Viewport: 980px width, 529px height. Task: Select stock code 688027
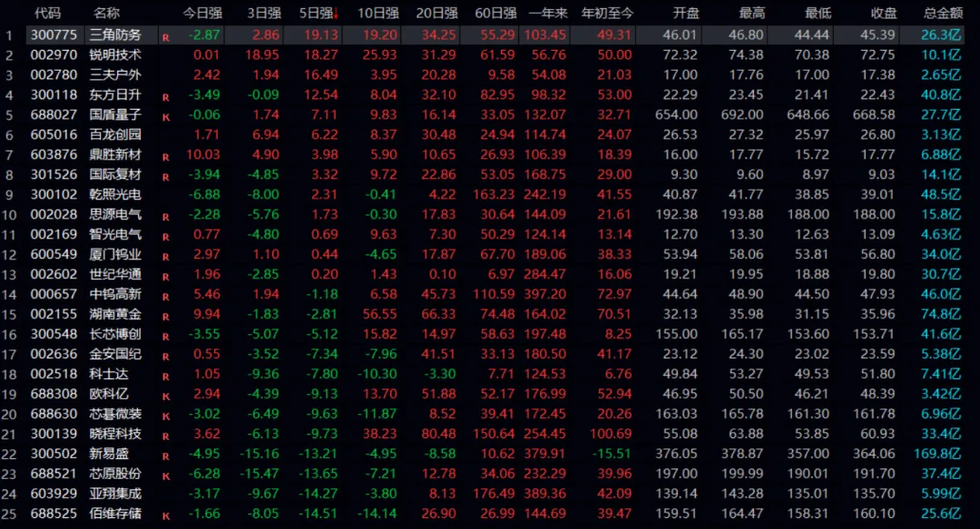tap(54, 114)
